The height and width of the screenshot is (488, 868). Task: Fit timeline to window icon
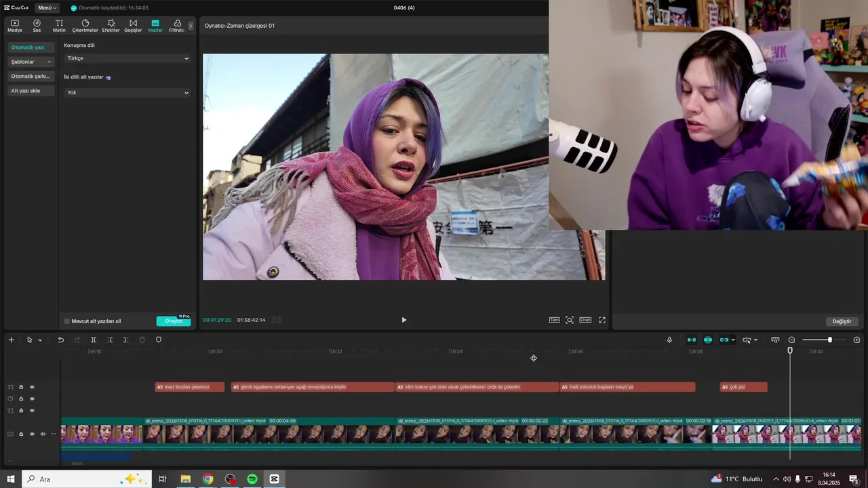point(775,340)
